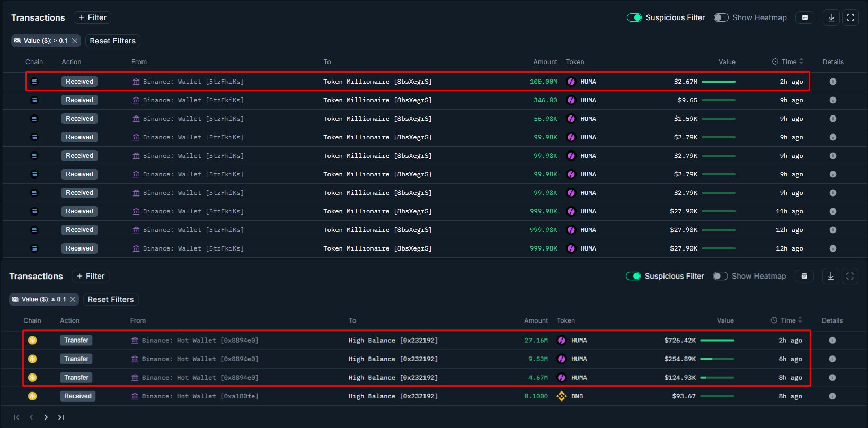Click Action column header in upper panel

click(x=72, y=62)
